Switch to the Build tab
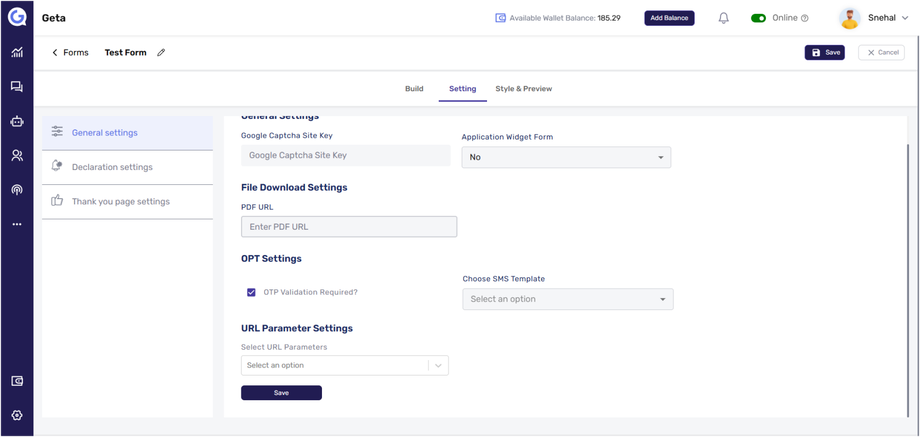This screenshot has height=437, width=920. [x=414, y=89]
